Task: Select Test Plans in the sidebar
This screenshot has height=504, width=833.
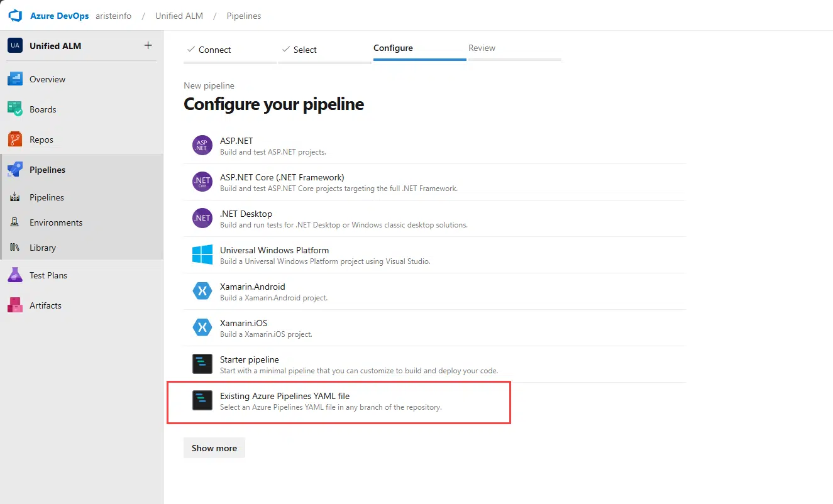Action: pyautogui.click(x=48, y=275)
